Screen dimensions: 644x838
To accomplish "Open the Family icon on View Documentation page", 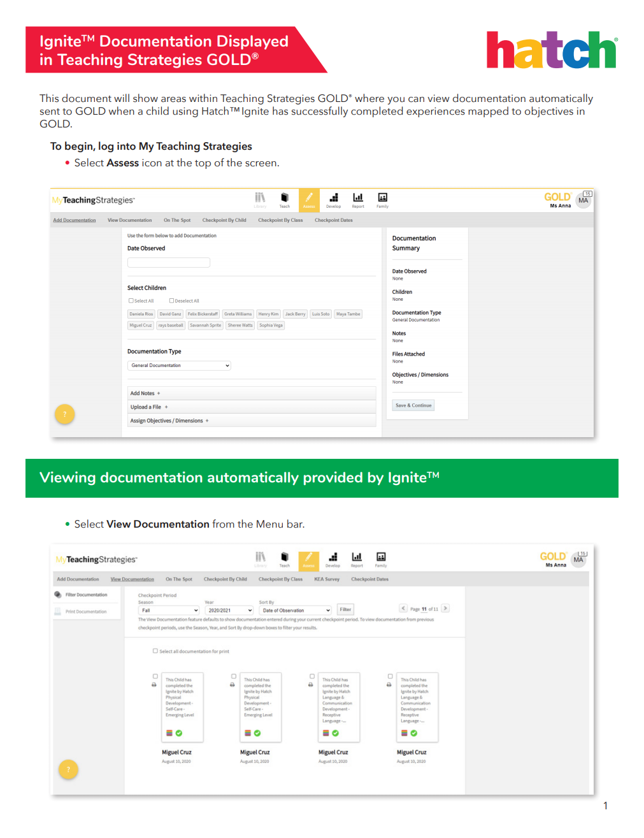I will (x=381, y=560).
